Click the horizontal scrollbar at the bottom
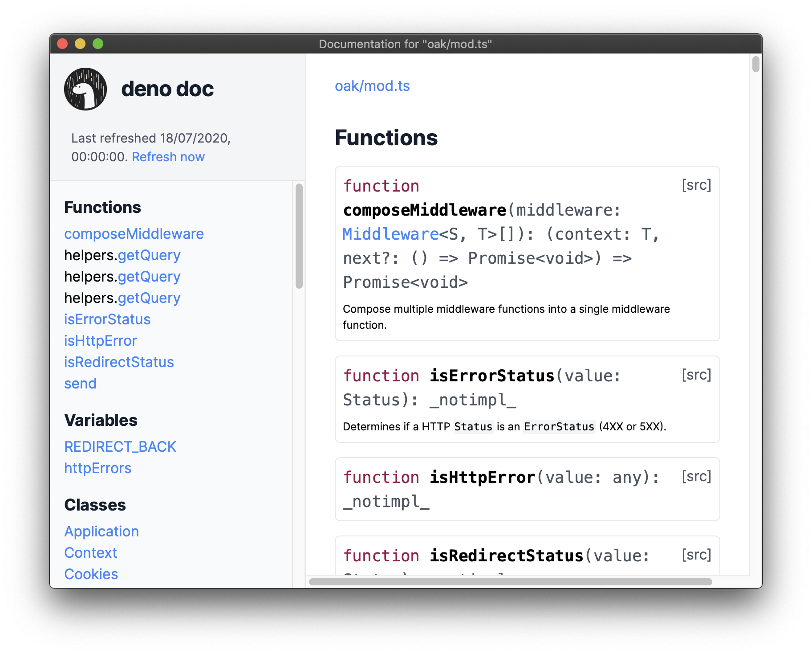Viewport: 812px width, 654px height. (x=510, y=581)
